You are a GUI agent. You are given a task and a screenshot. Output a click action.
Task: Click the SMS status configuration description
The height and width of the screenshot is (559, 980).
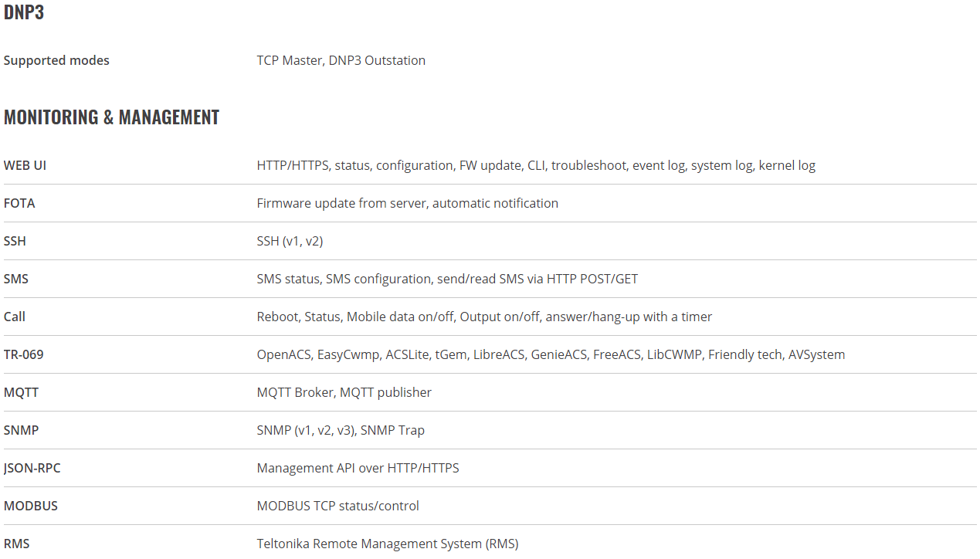[x=447, y=279]
